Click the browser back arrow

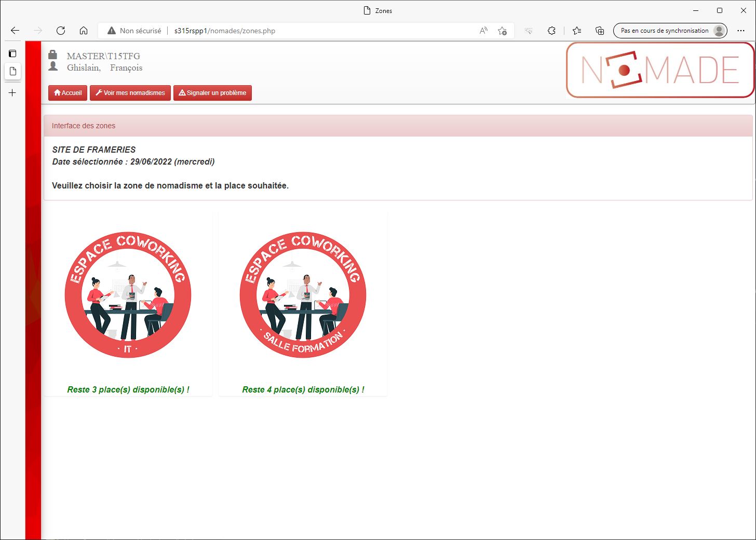tap(15, 31)
